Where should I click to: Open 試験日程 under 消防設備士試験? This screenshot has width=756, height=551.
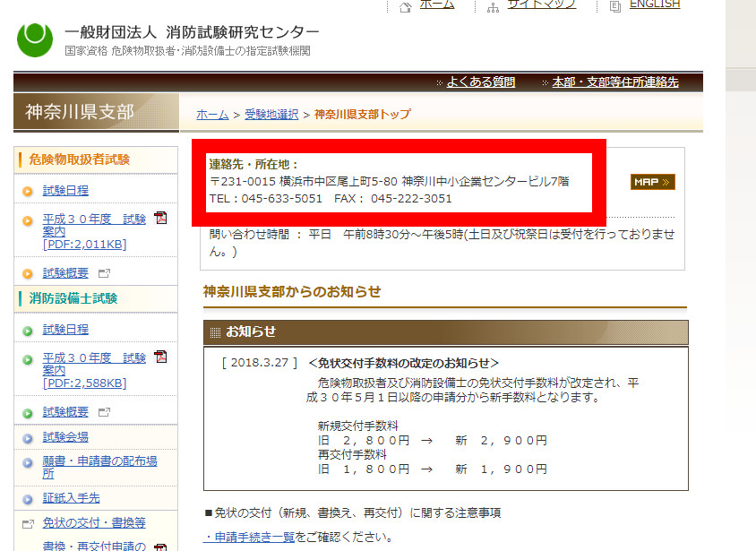[x=65, y=330]
